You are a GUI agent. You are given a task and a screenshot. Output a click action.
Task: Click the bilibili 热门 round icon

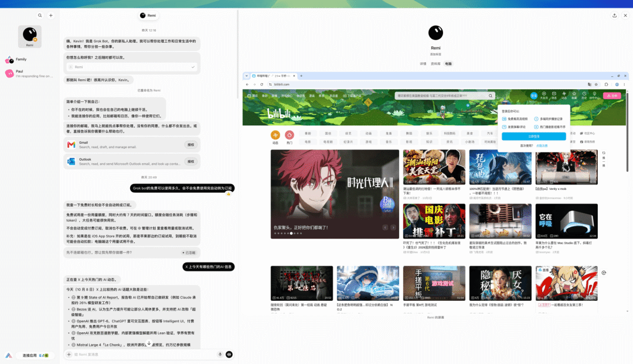pyautogui.click(x=290, y=135)
